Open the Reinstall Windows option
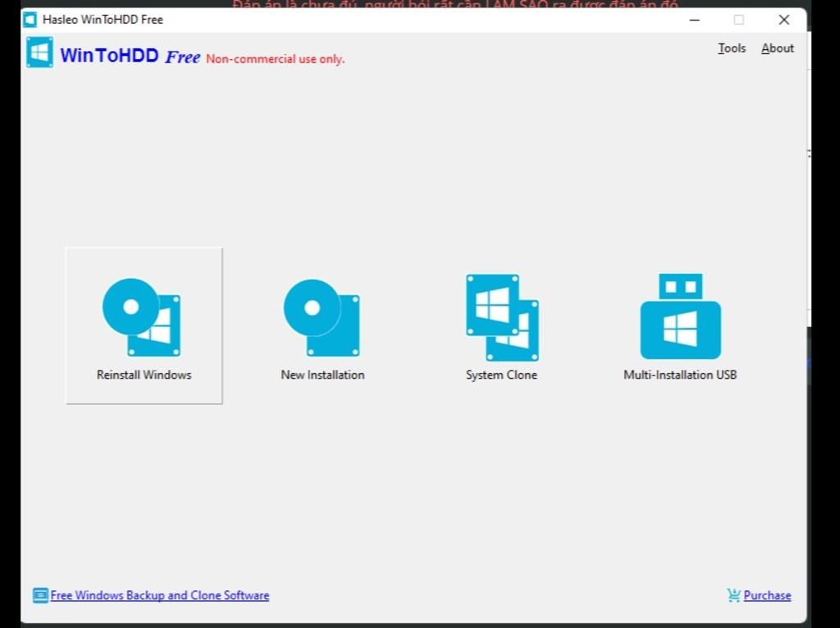The height and width of the screenshot is (628, 840). pos(144,325)
